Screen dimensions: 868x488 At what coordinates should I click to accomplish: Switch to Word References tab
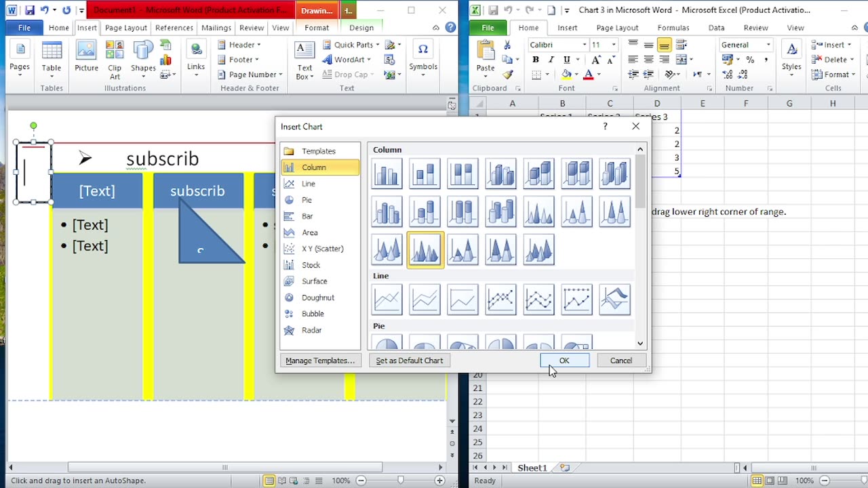(174, 28)
